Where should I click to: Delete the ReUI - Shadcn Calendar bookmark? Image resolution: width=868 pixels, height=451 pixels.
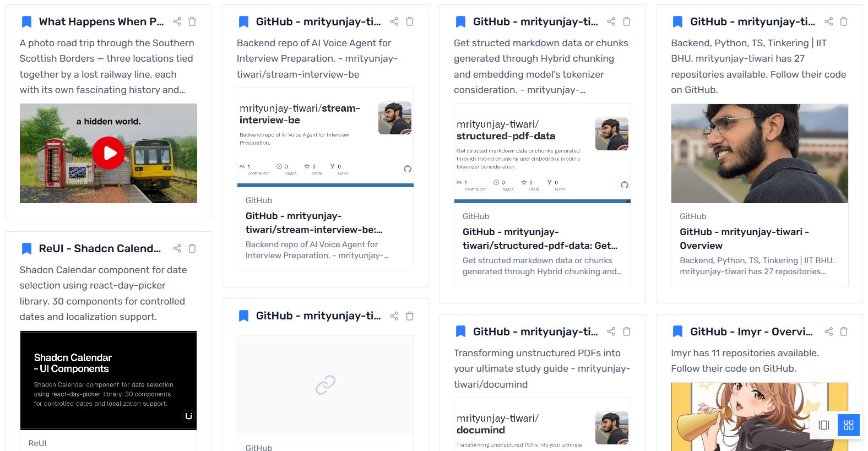click(192, 248)
